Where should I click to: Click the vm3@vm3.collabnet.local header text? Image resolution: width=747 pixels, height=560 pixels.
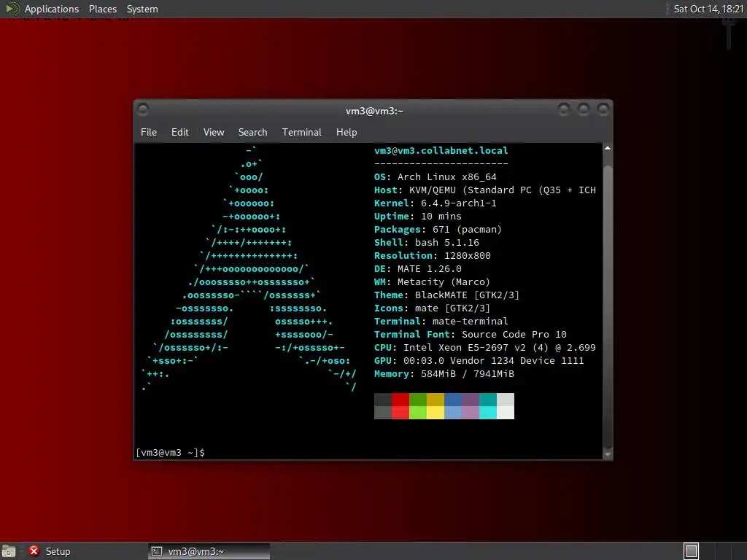click(441, 150)
